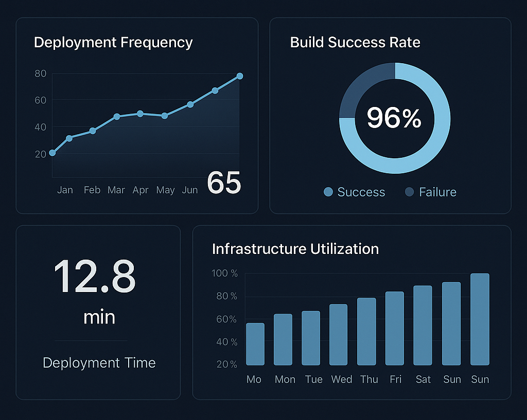Click the Sat label under the bar chart
Viewport: 527px width, 420px height.
[423, 379]
